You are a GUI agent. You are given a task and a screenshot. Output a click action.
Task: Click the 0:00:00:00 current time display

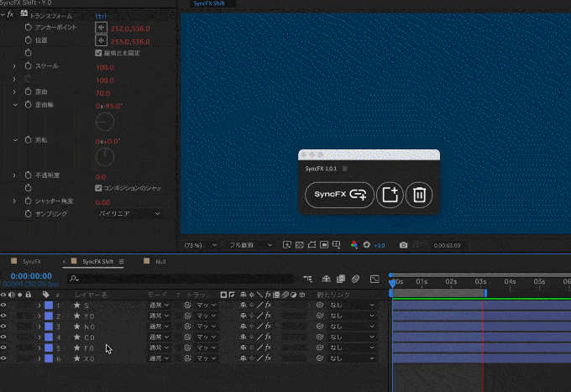click(x=31, y=276)
